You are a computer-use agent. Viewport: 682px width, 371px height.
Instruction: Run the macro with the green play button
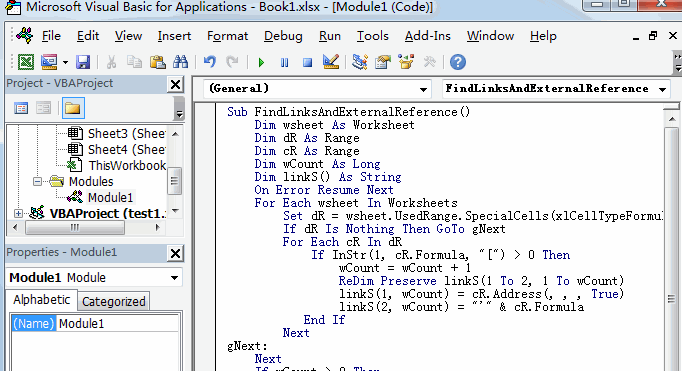(x=261, y=63)
